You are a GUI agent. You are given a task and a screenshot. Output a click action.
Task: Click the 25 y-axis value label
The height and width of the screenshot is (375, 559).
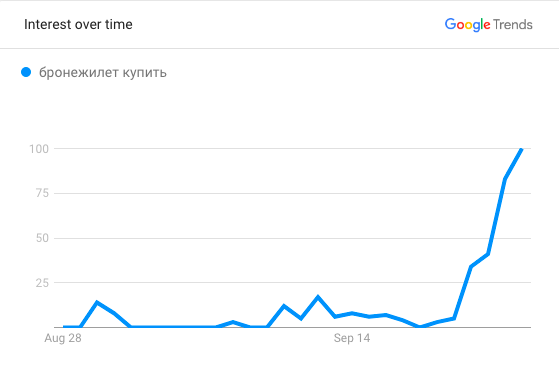click(x=42, y=283)
